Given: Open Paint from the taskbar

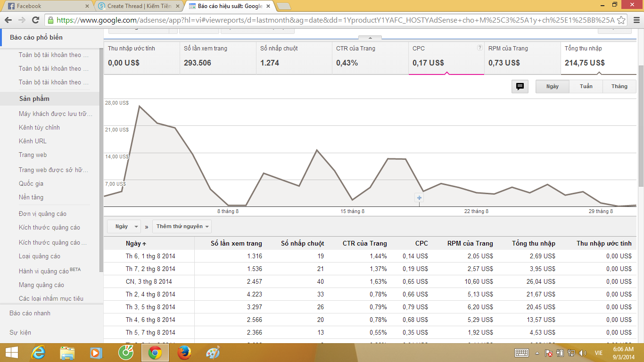Looking at the screenshot, I should pyautogui.click(x=213, y=353).
